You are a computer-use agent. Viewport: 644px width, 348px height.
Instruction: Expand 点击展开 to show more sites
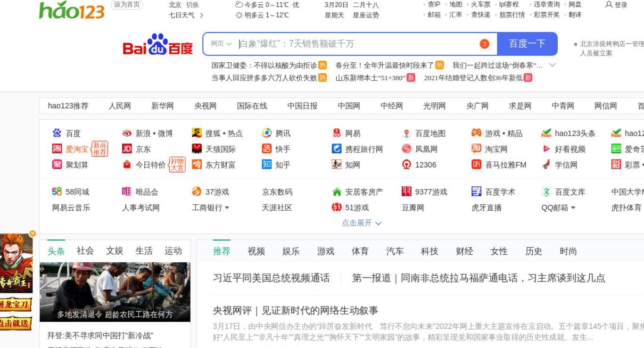point(362,223)
